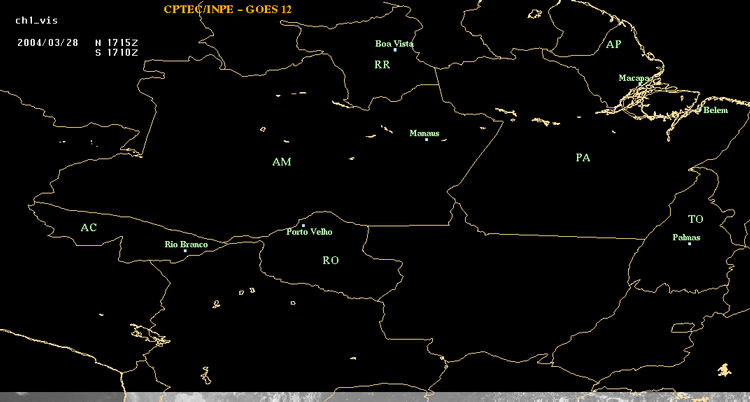
Task: Select the Belem city label
Action: pyautogui.click(x=715, y=111)
